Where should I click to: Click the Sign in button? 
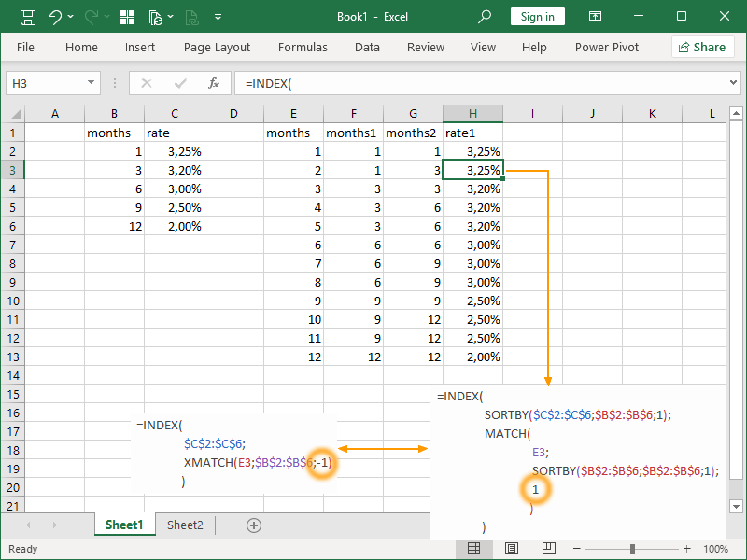537,17
